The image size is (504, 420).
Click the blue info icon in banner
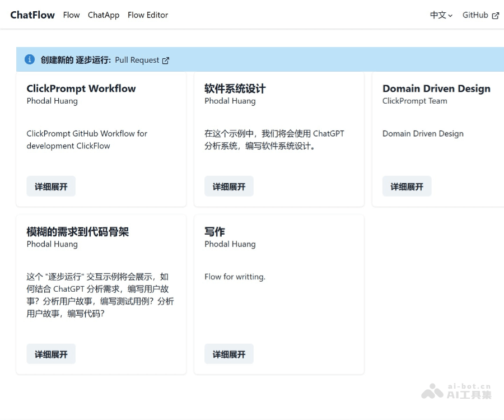[30, 59]
